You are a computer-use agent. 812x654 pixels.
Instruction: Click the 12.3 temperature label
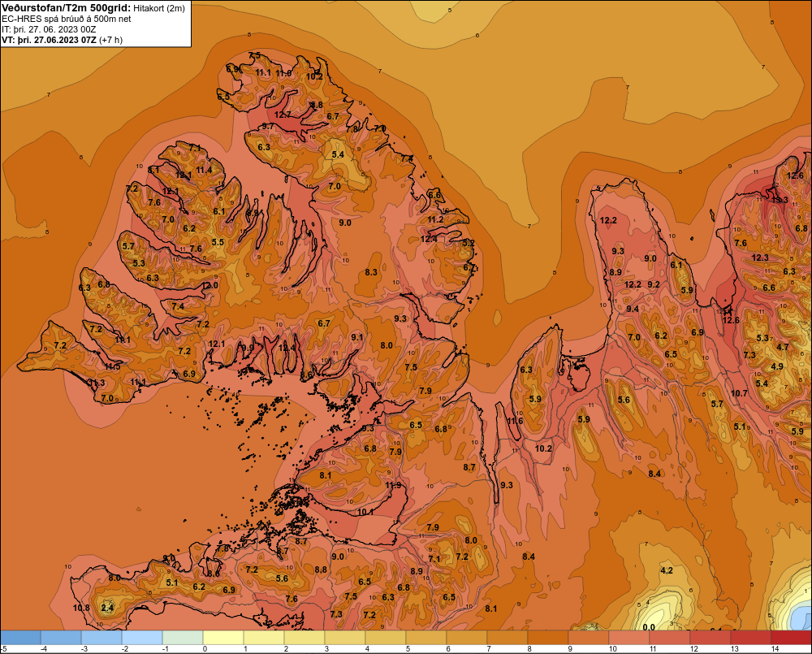click(760, 258)
